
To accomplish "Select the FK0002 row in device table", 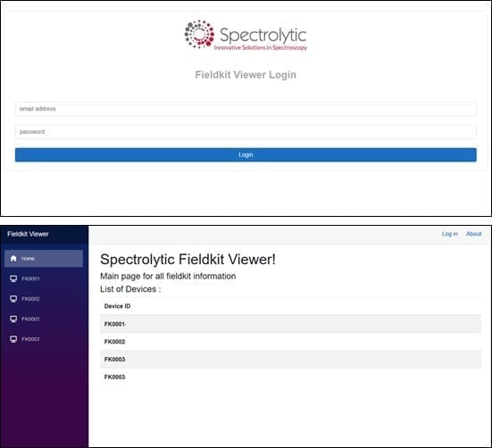I will (x=290, y=342).
